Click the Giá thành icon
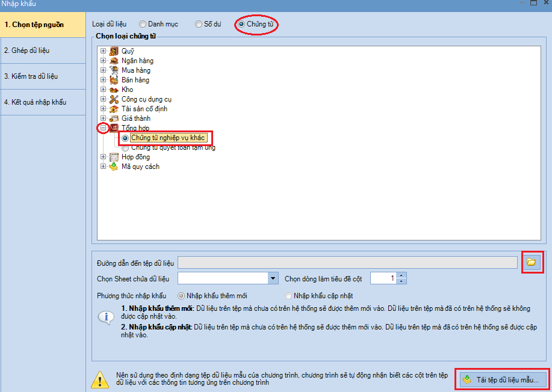Screen dimensions: 552x392 coord(114,118)
